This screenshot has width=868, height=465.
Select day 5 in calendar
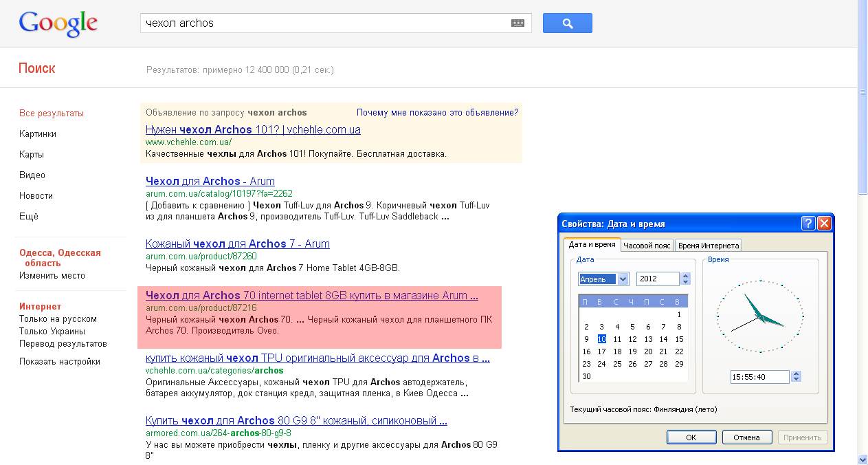point(632,327)
